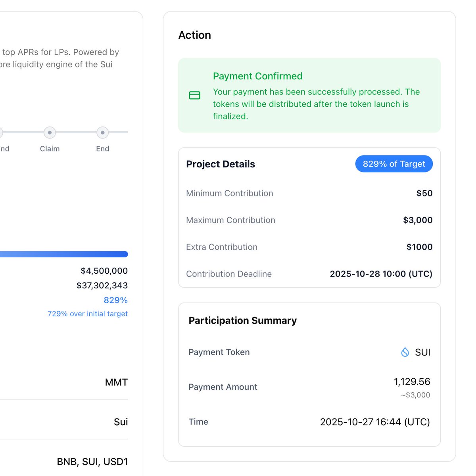Click the SUI payment token name
Viewport: 476px width, 476px height.
point(422,352)
